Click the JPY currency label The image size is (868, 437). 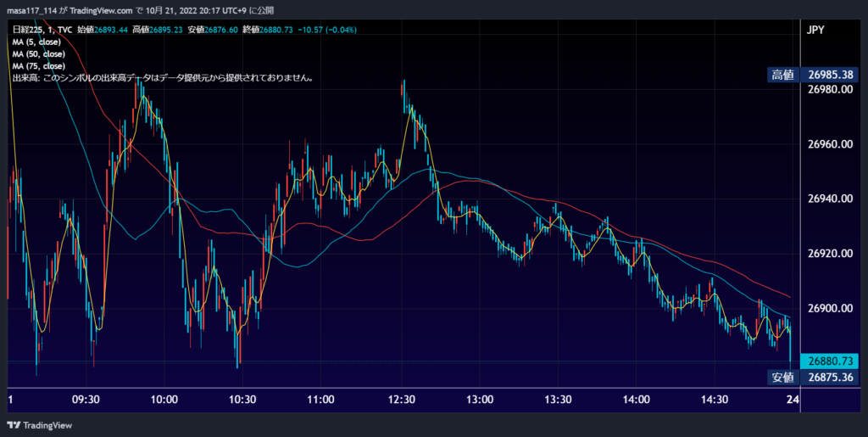point(815,30)
